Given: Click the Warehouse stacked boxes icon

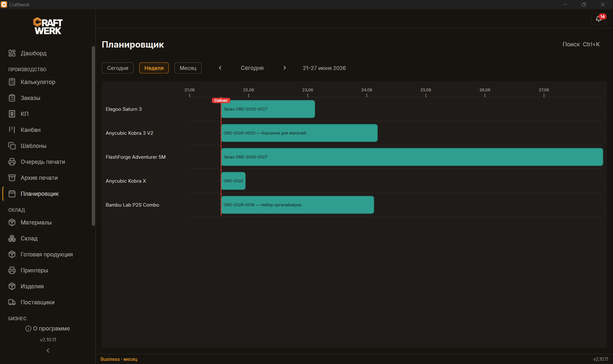Looking at the screenshot, I should (12, 239).
